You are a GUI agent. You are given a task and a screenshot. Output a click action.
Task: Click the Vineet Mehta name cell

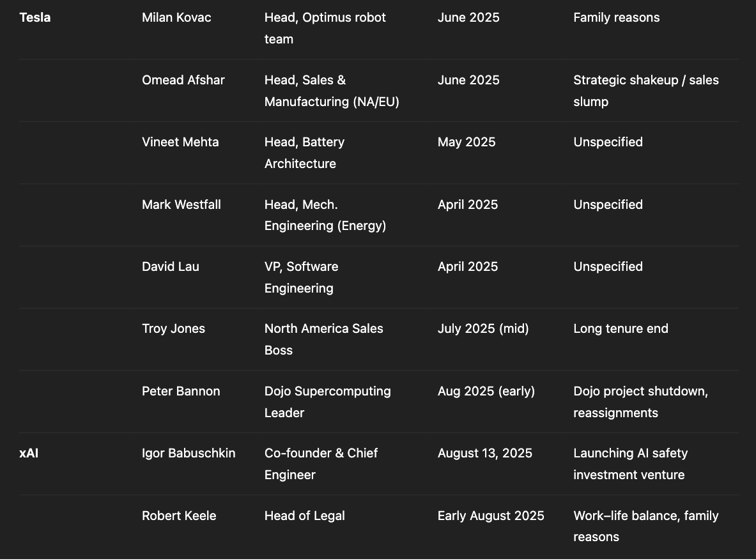click(x=180, y=142)
